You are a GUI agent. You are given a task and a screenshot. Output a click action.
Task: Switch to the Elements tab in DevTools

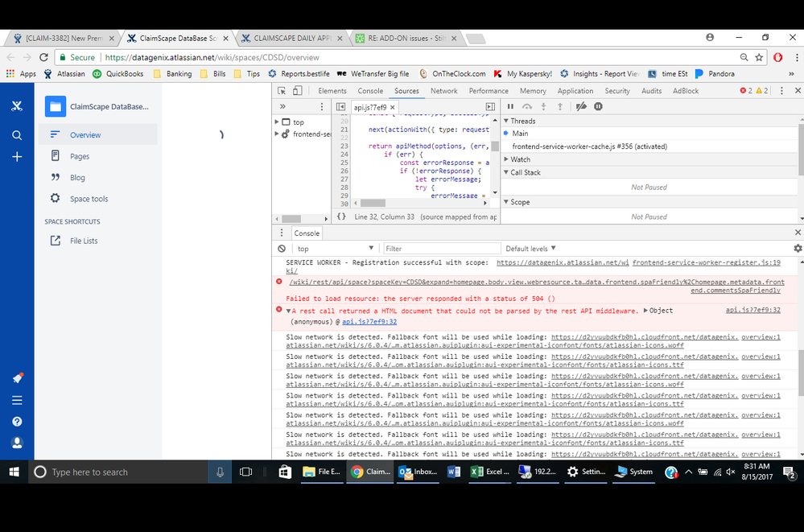[x=332, y=91]
